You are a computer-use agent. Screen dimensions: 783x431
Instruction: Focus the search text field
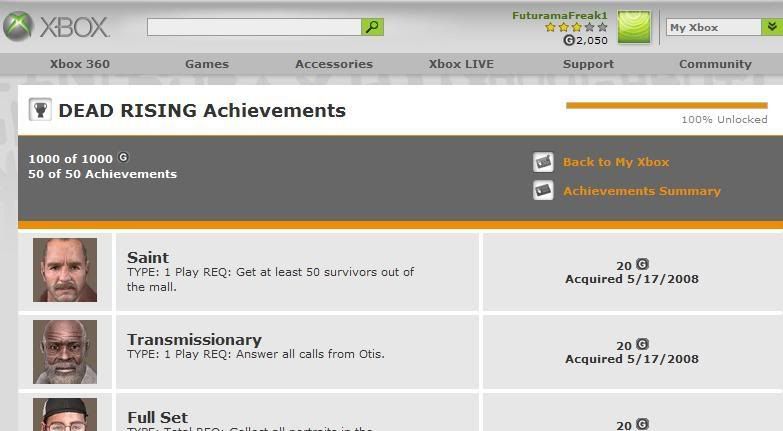pos(254,27)
